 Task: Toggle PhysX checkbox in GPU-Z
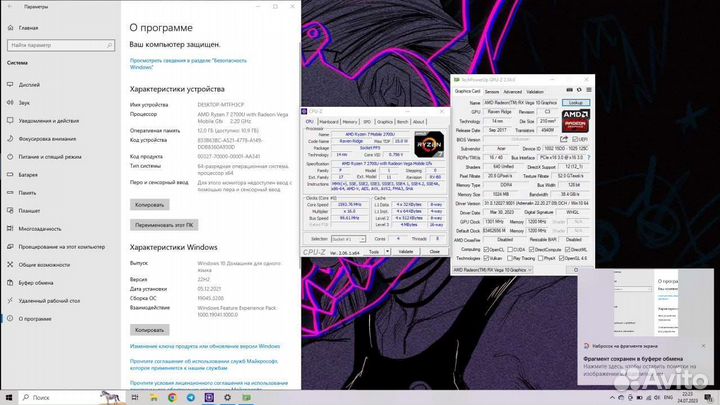[x=540, y=259]
